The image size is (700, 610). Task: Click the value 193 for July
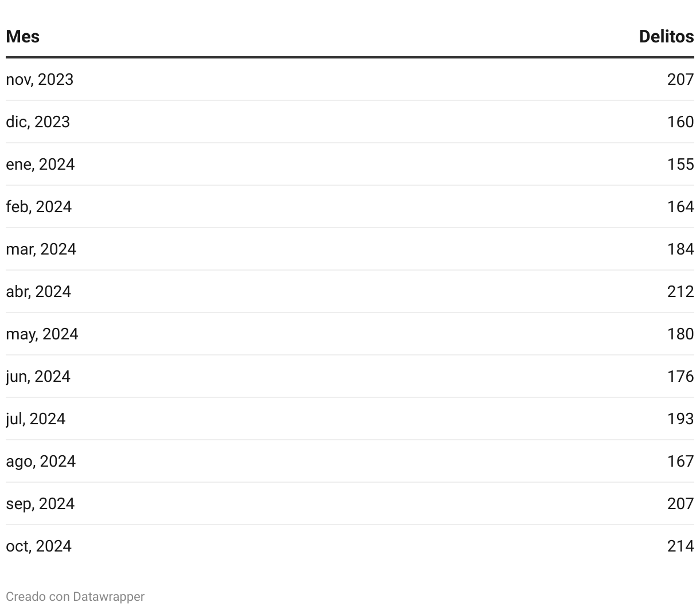[x=680, y=419]
